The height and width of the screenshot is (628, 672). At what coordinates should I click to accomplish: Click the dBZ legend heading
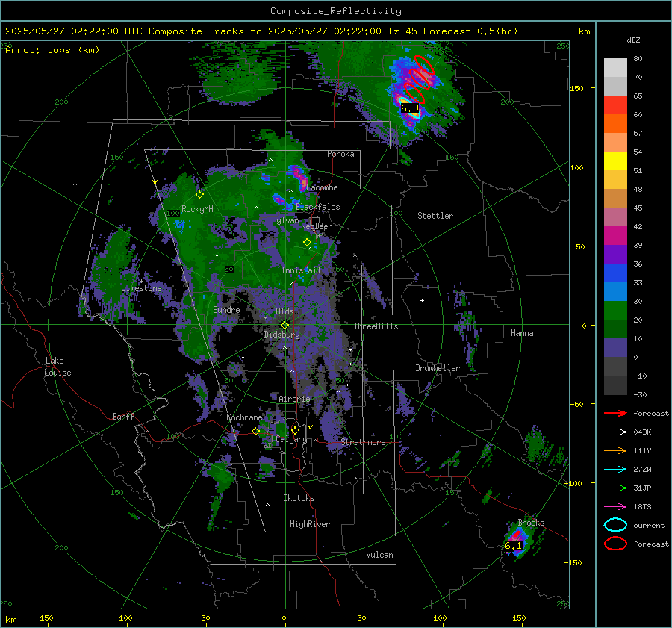(633, 40)
